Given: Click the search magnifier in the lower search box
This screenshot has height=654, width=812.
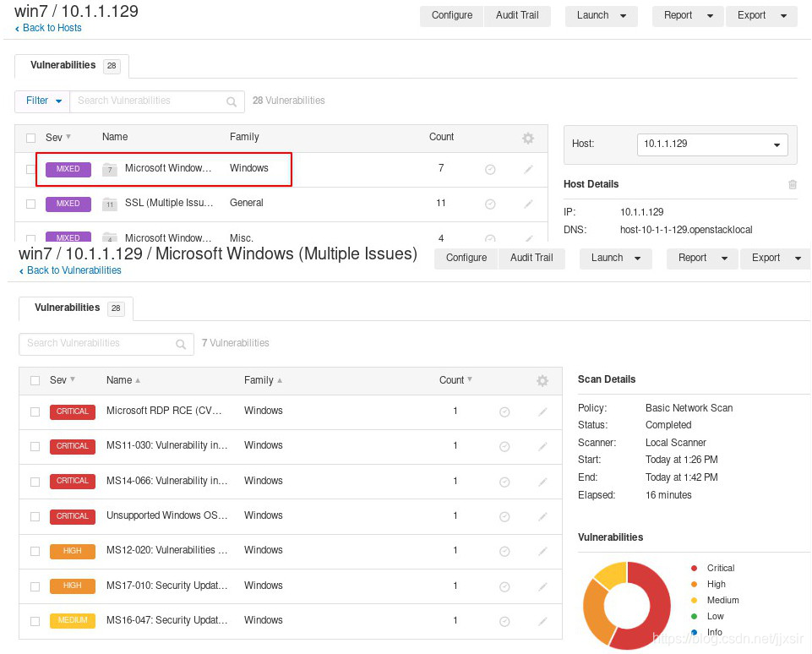Looking at the screenshot, I should tap(181, 345).
